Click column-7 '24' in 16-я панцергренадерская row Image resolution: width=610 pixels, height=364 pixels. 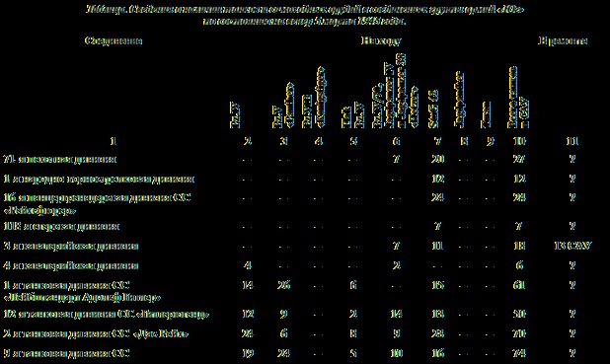437,197
